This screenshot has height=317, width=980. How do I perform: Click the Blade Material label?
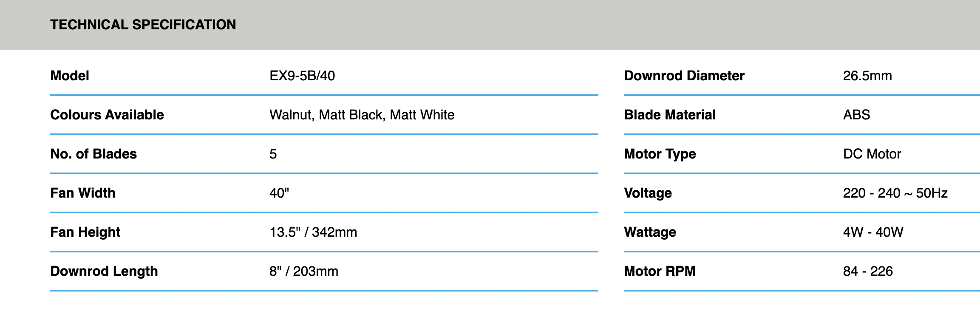(670, 115)
